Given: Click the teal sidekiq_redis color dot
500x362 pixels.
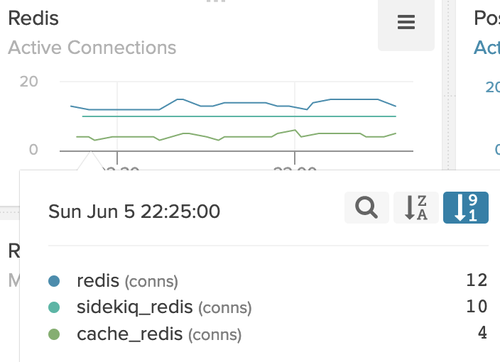Looking at the screenshot, I should [x=54, y=307].
